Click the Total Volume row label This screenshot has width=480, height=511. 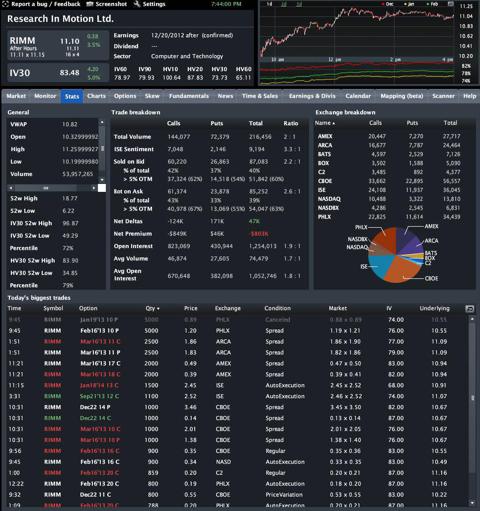tap(132, 137)
